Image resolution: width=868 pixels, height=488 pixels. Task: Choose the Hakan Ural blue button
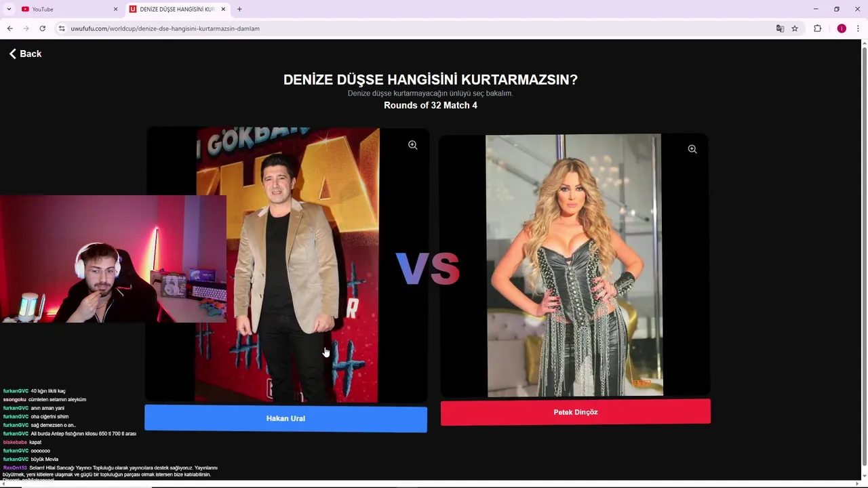[x=285, y=418]
